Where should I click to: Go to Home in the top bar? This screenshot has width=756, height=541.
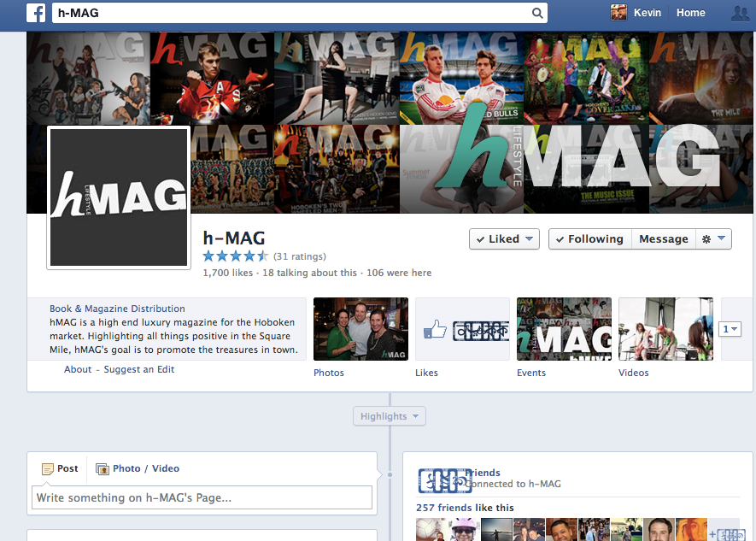point(690,13)
